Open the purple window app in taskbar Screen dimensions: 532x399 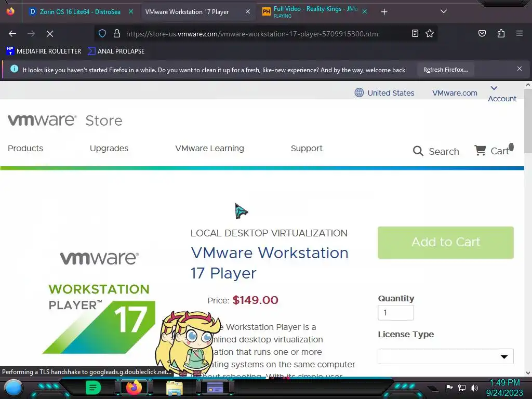[x=215, y=388]
